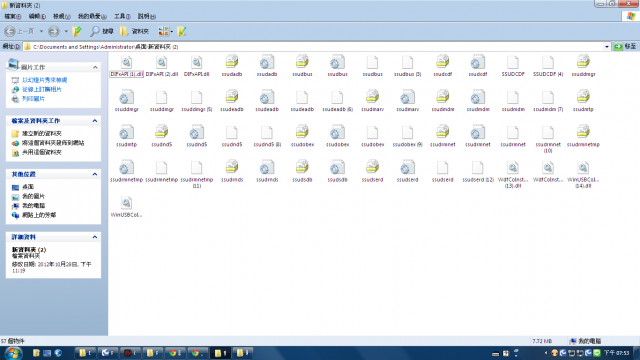Click the 移至 Go button
This screenshot has width=640, height=360.
[625, 47]
